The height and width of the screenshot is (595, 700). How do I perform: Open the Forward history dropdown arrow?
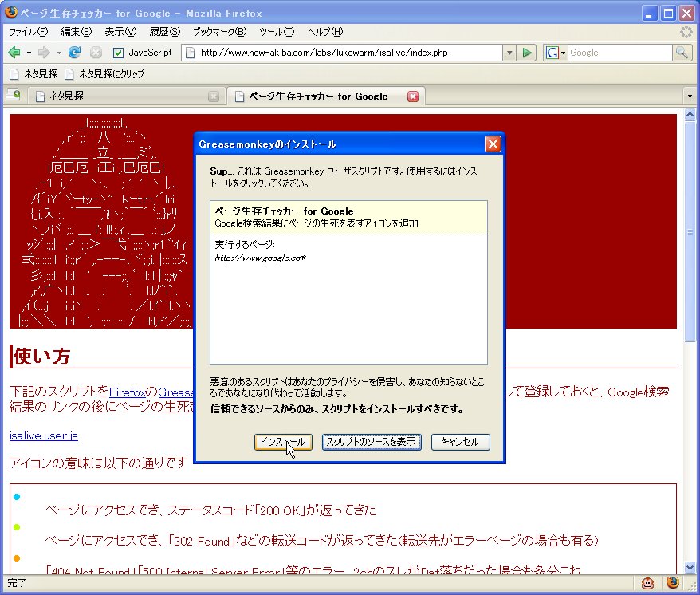coord(59,53)
